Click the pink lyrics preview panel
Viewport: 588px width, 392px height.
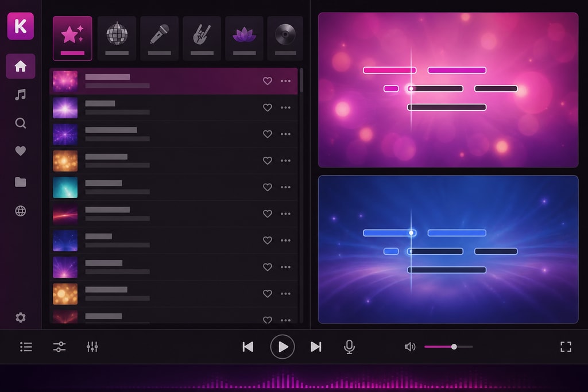point(448,90)
